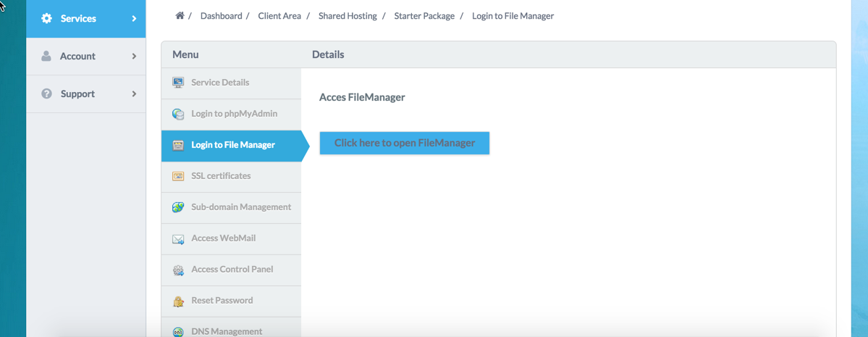This screenshot has width=868, height=337.
Task: Open Shared Hosting breadcrumb link
Action: pyautogui.click(x=347, y=16)
